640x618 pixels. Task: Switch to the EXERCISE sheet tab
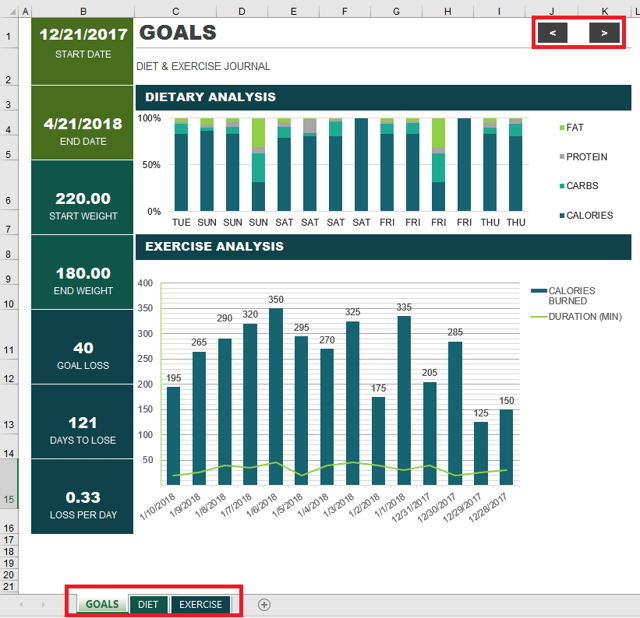[200, 605]
